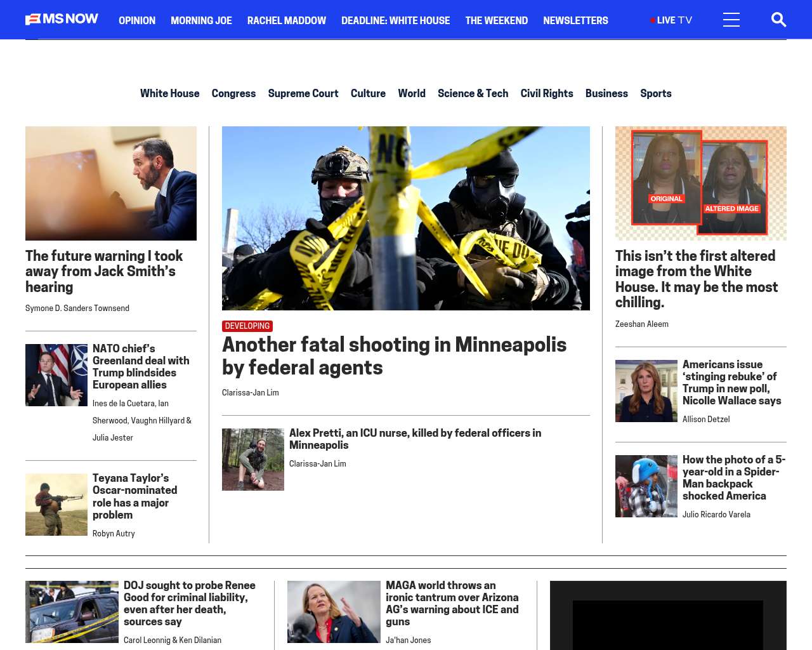Switch to the Supreme Court topic
Viewport: 812px width, 650px height.
[x=303, y=93]
